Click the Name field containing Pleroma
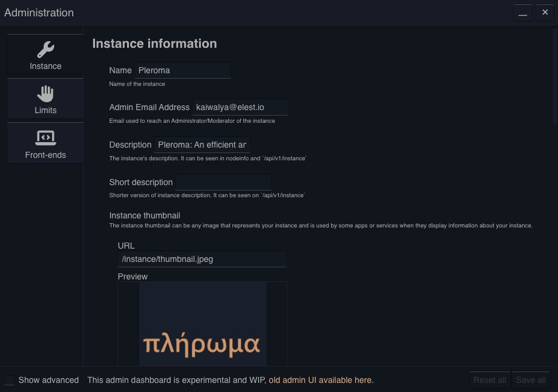Viewport: 558px width, 392px height. pos(183,70)
